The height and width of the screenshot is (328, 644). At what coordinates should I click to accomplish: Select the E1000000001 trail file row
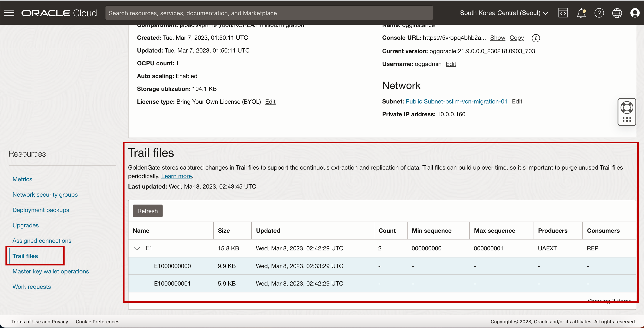tap(382, 284)
